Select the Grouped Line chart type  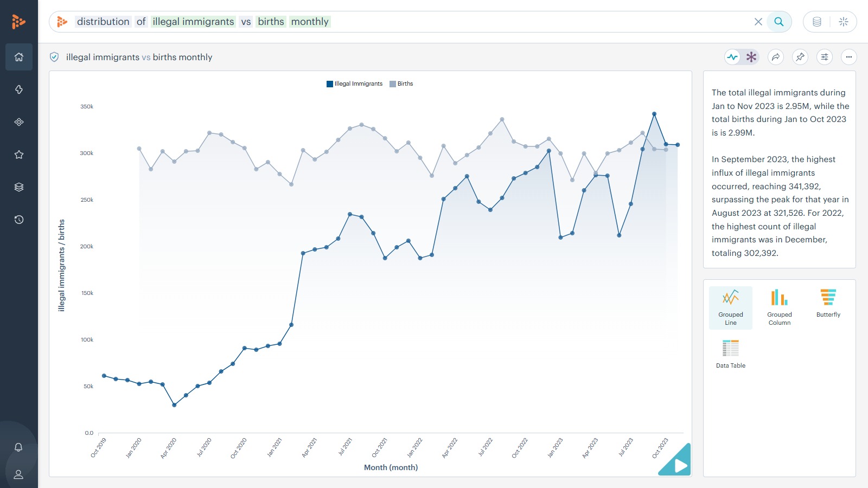click(x=731, y=307)
